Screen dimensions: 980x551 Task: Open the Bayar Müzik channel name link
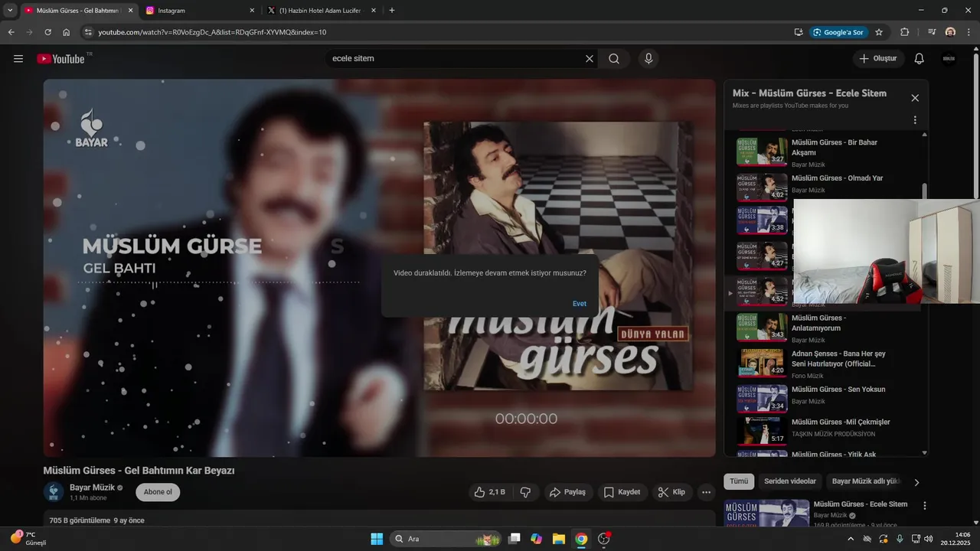92,487
